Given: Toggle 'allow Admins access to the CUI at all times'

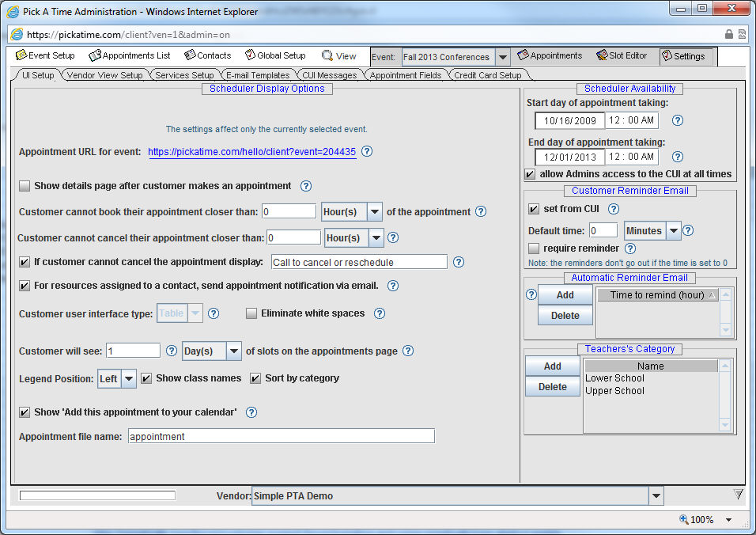Looking at the screenshot, I should point(530,174).
